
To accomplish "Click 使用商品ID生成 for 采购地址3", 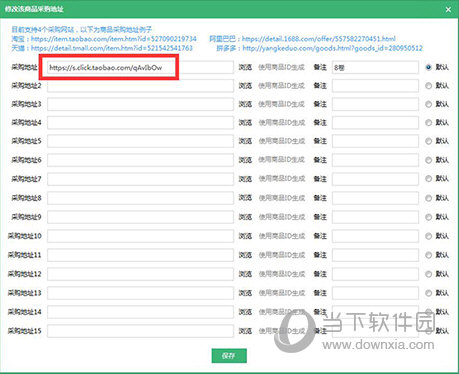I will tap(282, 104).
